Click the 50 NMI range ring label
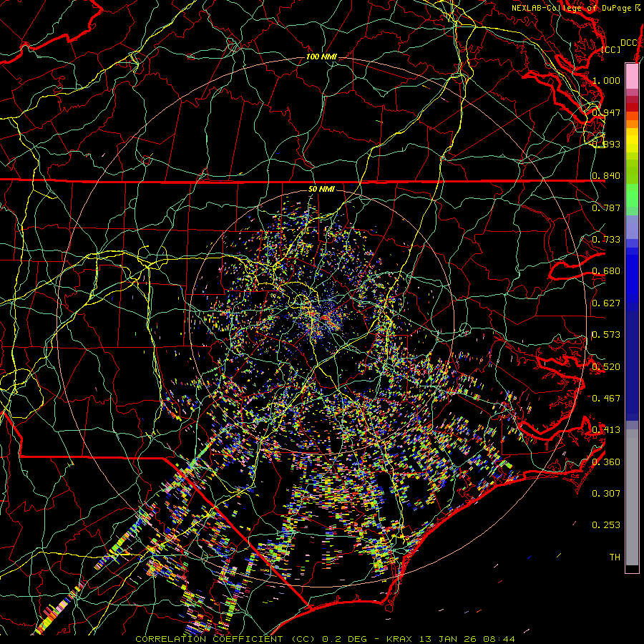The height and width of the screenshot is (644, 644). [321, 189]
